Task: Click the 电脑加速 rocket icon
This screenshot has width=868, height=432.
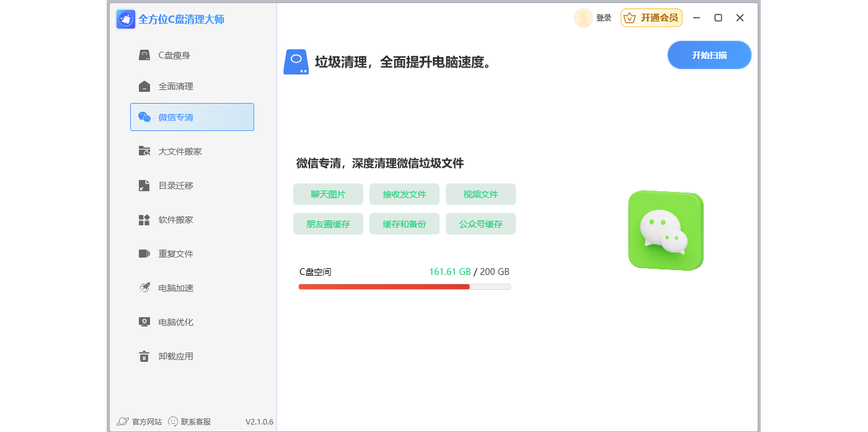Action: click(144, 288)
